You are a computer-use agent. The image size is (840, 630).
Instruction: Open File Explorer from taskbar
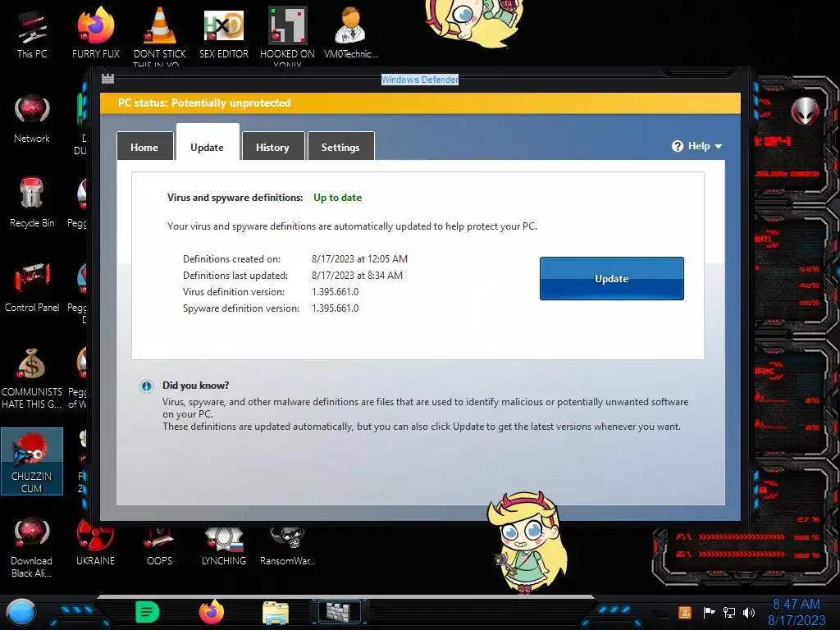(276, 612)
